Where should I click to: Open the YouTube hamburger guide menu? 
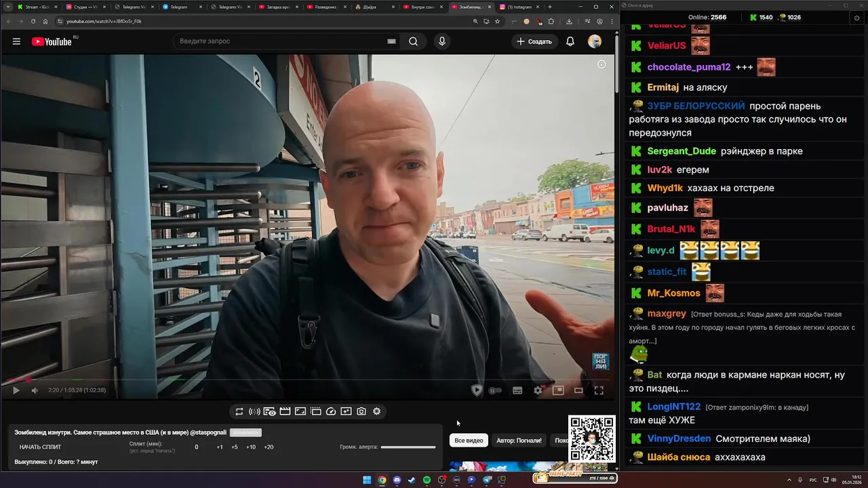click(16, 41)
